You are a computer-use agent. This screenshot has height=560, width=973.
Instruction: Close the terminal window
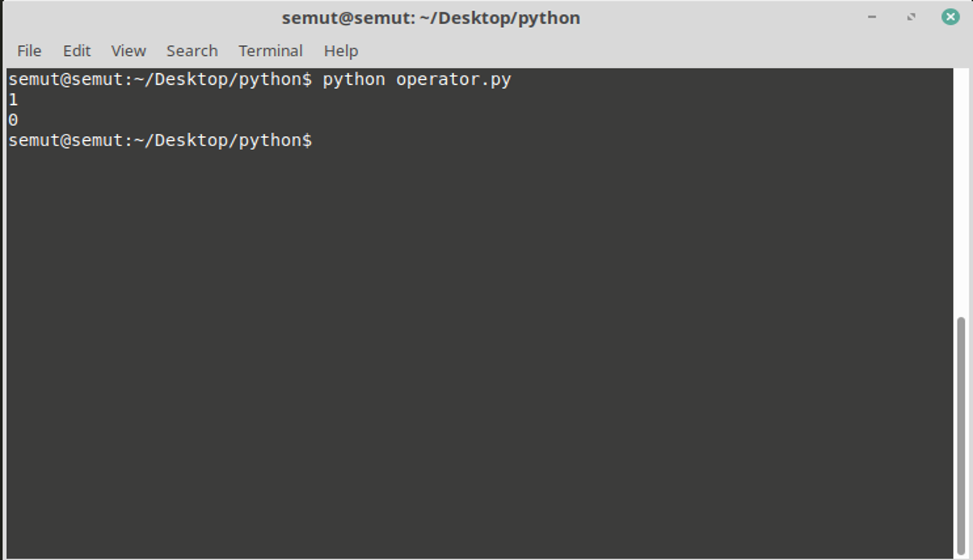pyautogui.click(x=950, y=17)
